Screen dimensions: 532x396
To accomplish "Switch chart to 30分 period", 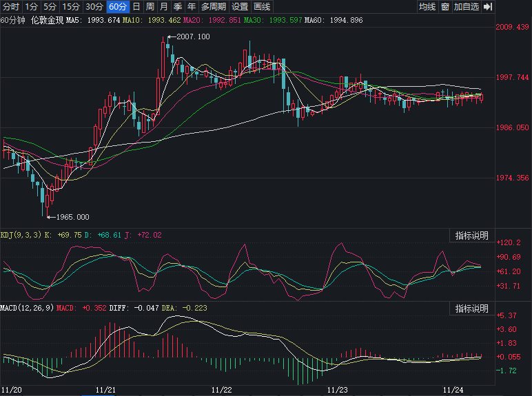I will click(x=94, y=7).
